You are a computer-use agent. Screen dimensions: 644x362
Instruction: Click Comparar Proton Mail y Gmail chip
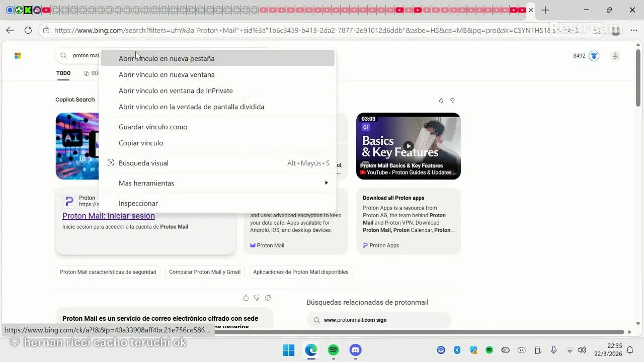tap(205, 272)
